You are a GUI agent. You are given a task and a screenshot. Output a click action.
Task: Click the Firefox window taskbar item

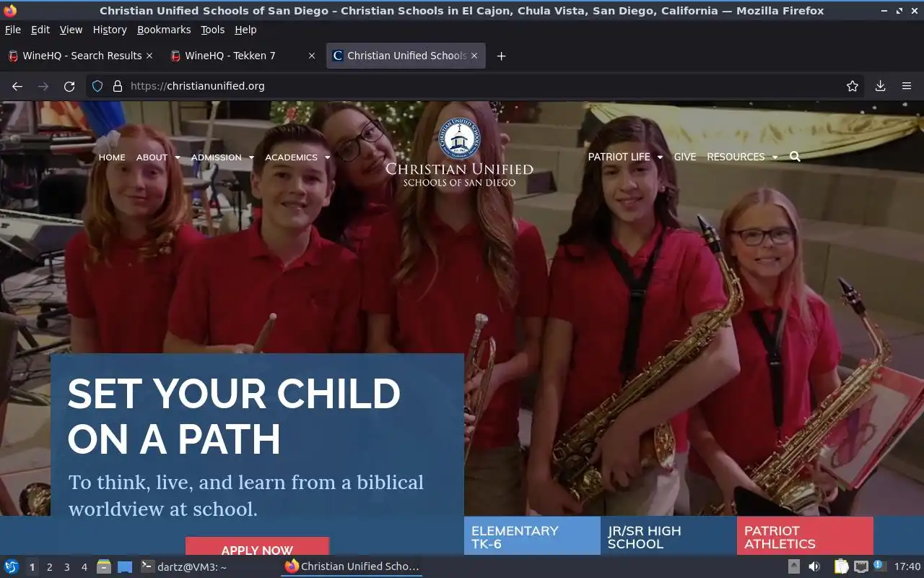pyautogui.click(x=352, y=566)
